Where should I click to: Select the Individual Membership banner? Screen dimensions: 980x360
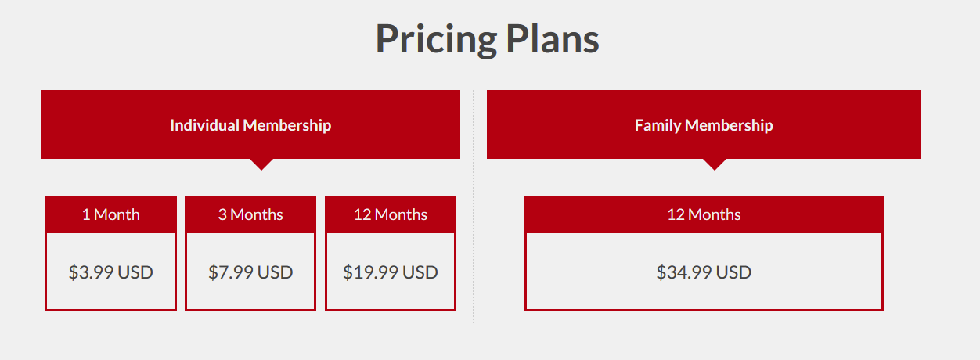(250, 125)
